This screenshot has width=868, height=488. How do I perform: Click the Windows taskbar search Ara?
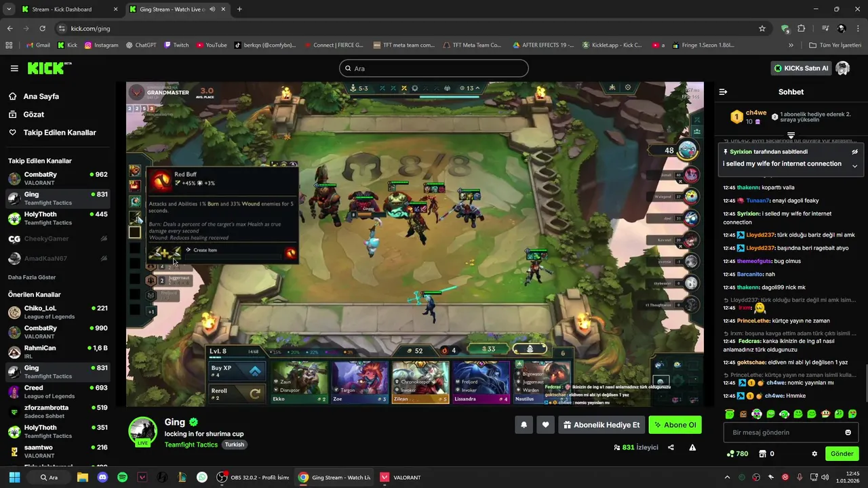(50, 477)
